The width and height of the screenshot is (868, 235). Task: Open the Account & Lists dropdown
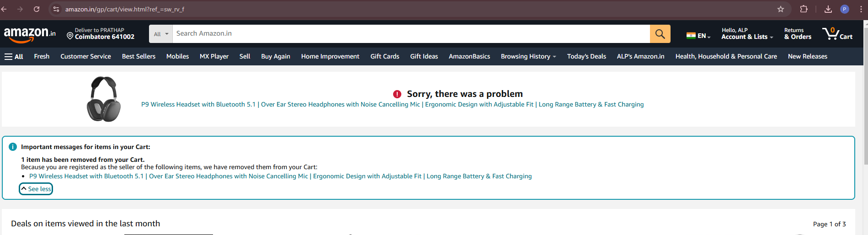[747, 34]
